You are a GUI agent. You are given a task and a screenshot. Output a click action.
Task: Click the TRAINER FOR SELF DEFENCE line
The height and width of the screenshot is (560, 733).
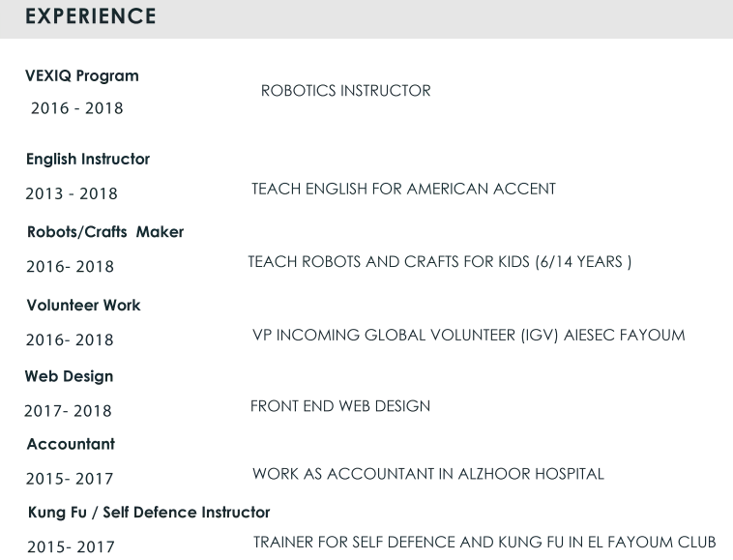pos(484,543)
